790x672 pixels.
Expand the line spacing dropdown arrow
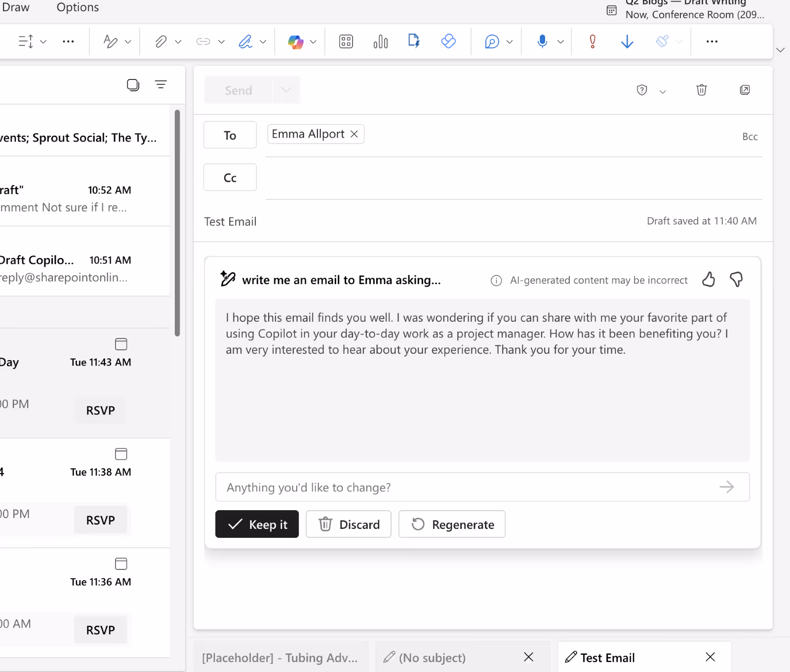(43, 41)
